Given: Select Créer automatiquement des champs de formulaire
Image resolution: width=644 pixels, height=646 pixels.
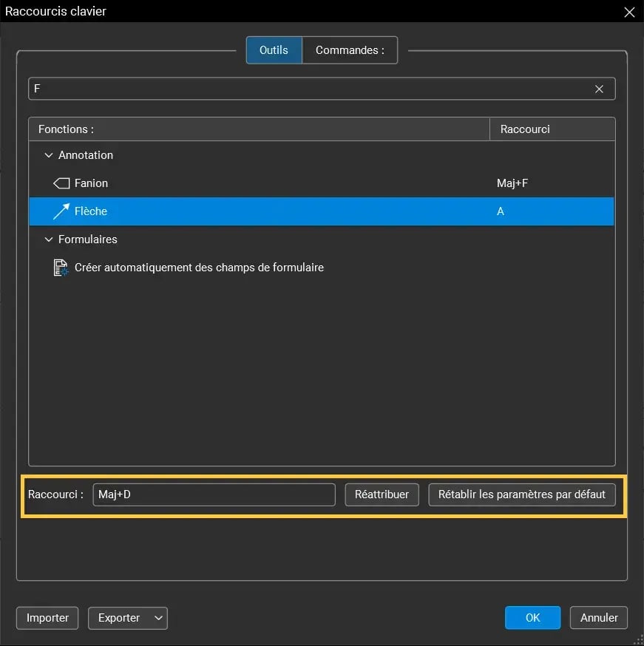Looking at the screenshot, I should click(200, 268).
